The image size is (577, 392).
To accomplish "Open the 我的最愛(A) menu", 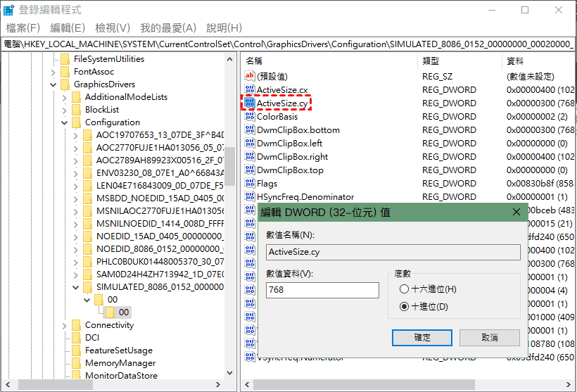I will 168,28.
